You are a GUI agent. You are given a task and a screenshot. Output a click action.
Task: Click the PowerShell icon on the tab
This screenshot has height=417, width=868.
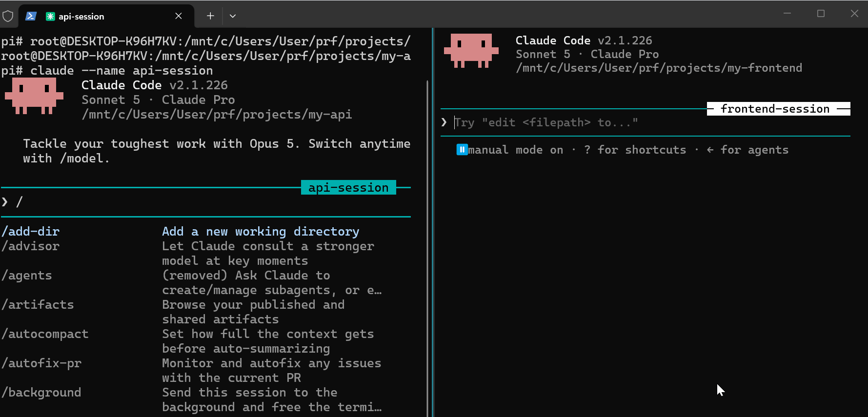[31, 16]
